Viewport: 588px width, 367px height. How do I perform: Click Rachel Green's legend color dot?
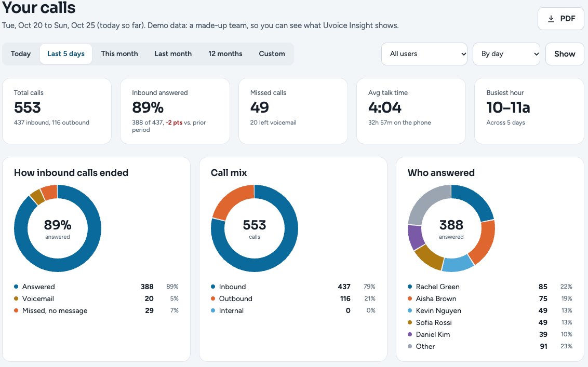pyautogui.click(x=410, y=287)
